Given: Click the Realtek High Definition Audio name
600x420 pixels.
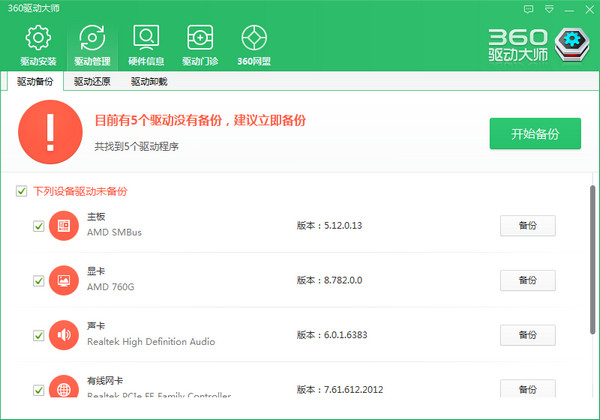Looking at the screenshot, I should point(151,342).
